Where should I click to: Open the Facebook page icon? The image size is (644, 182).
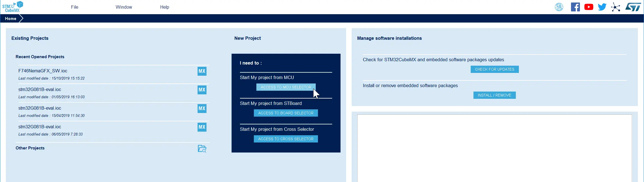(x=575, y=7)
